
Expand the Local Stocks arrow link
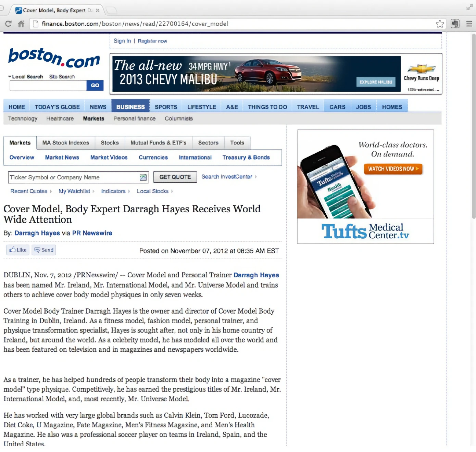[x=155, y=191]
